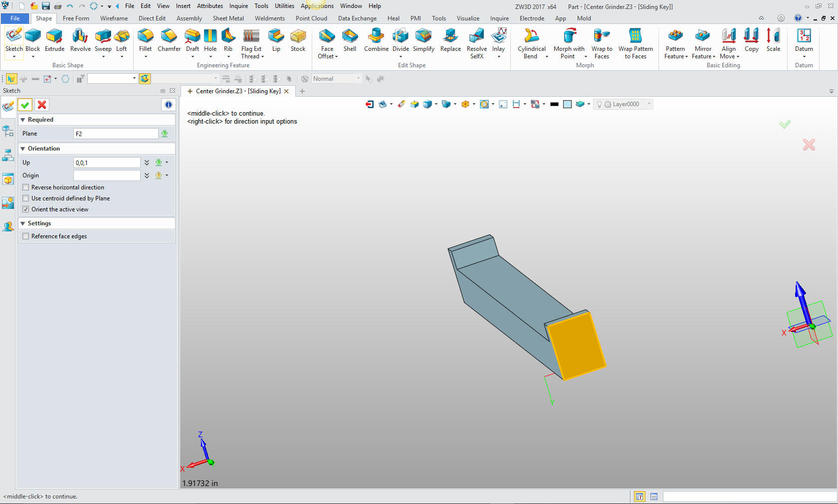Collapse the Required section
Image resolution: width=838 pixels, height=504 pixels.
tap(23, 120)
